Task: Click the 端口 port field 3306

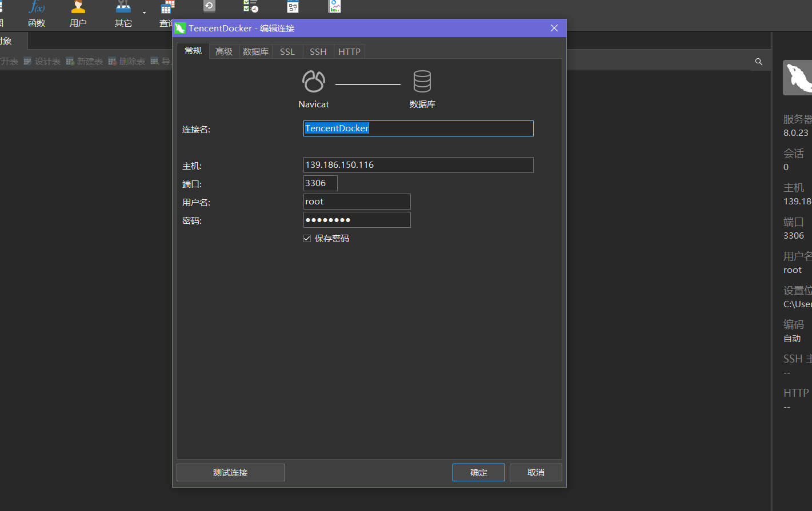Action: pyautogui.click(x=321, y=183)
